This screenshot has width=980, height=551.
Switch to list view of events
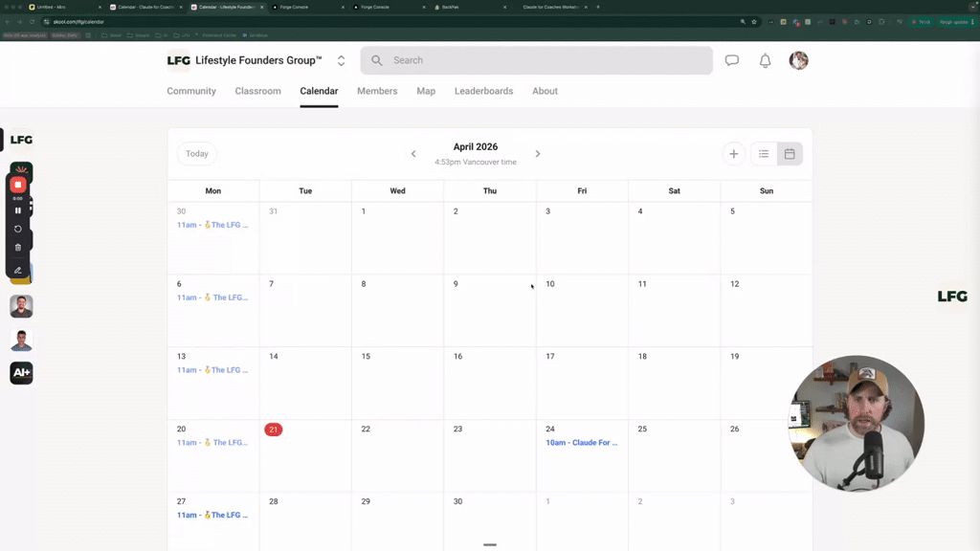[x=764, y=154]
